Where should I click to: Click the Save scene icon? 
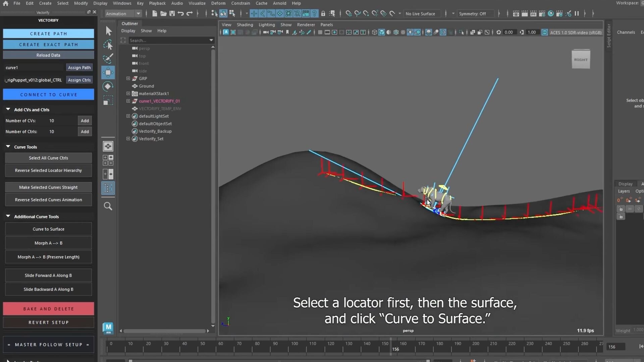click(172, 13)
